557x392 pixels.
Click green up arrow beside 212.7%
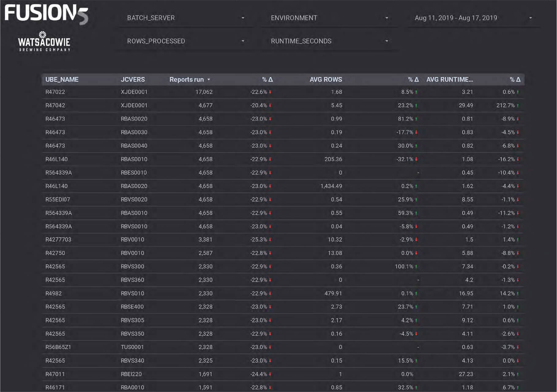pyautogui.click(x=518, y=106)
